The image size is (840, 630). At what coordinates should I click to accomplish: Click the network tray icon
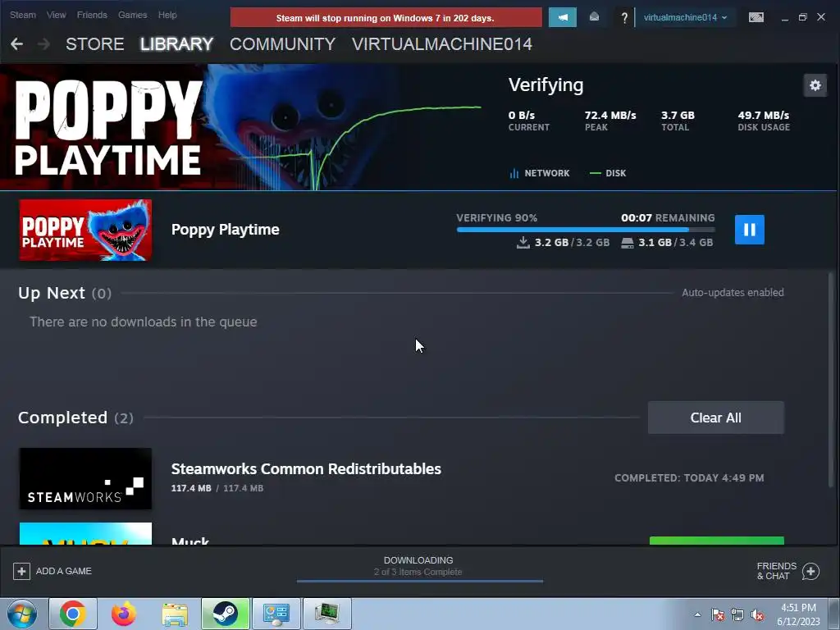[737, 614]
